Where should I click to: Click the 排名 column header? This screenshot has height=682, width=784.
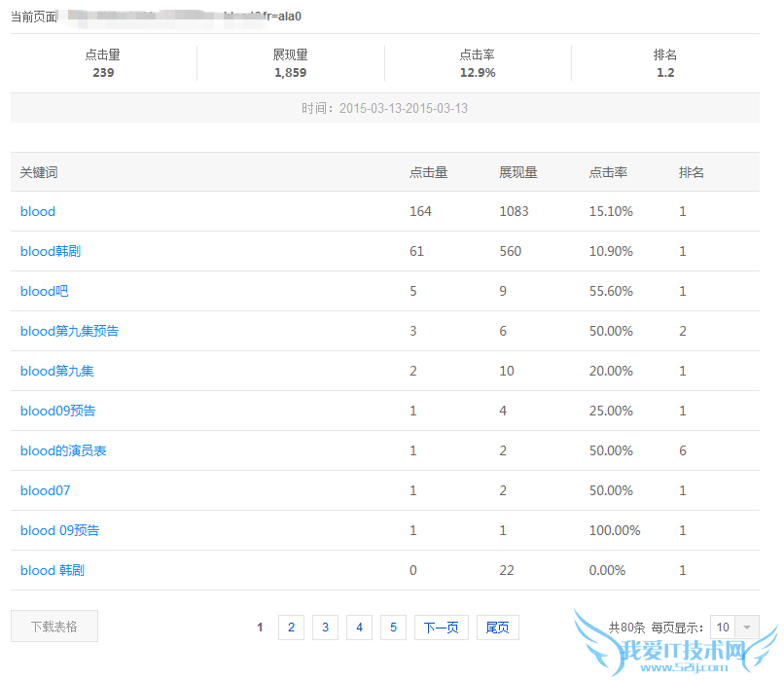point(692,172)
